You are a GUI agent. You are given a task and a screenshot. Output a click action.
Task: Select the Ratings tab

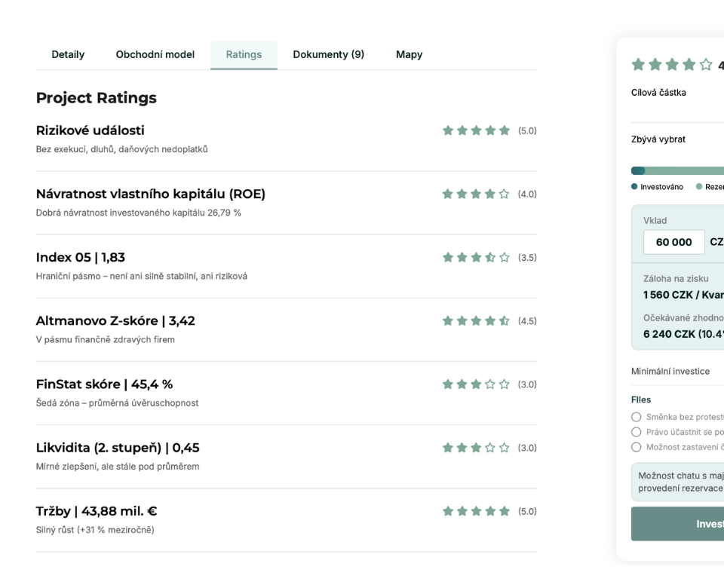coord(244,54)
